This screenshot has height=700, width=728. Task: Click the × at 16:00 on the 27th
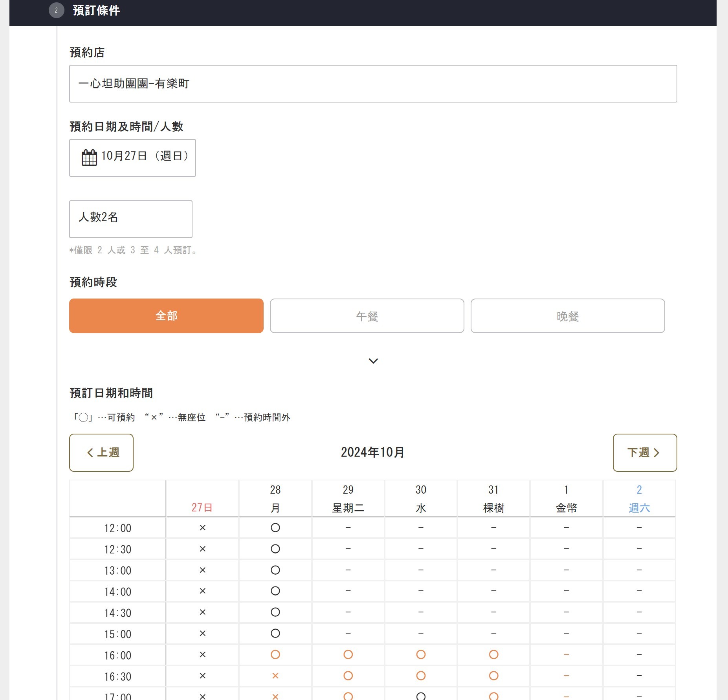tap(203, 654)
